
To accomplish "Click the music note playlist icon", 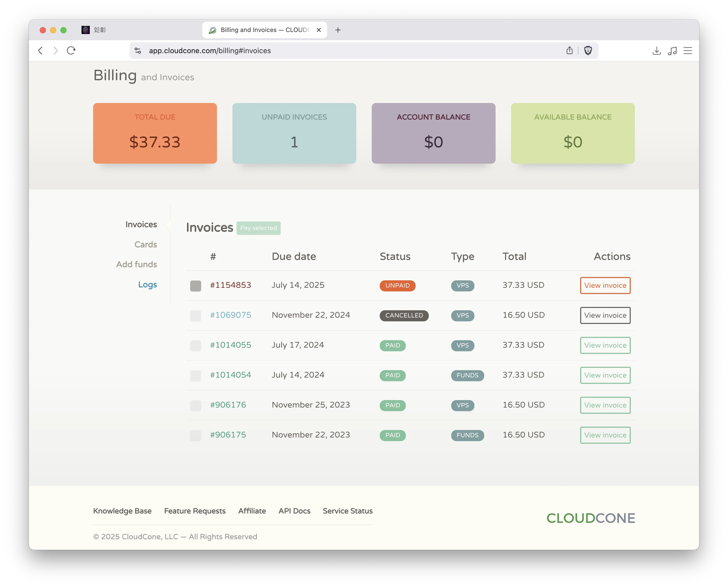I will pyautogui.click(x=672, y=51).
